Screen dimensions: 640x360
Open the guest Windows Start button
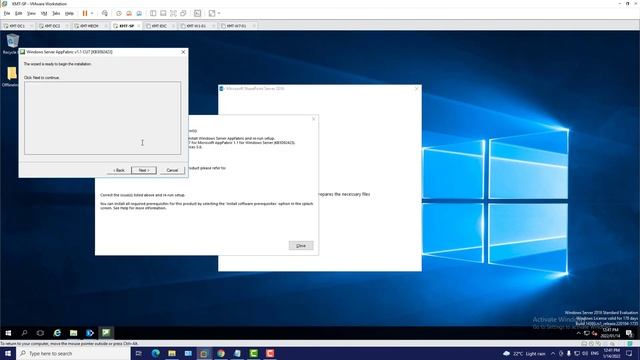click(x=8, y=333)
